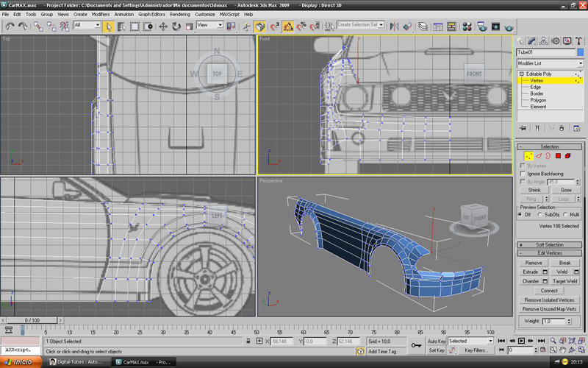Expand the Soft Selection rollout
Viewport: 588px width, 368px height.
tap(549, 244)
